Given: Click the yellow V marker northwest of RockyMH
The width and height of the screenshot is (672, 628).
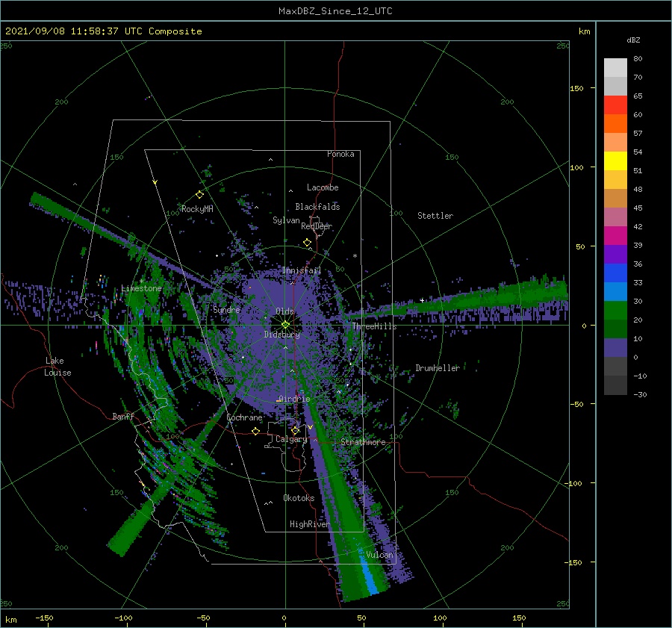Looking at the screenshot, I should 155,182.
